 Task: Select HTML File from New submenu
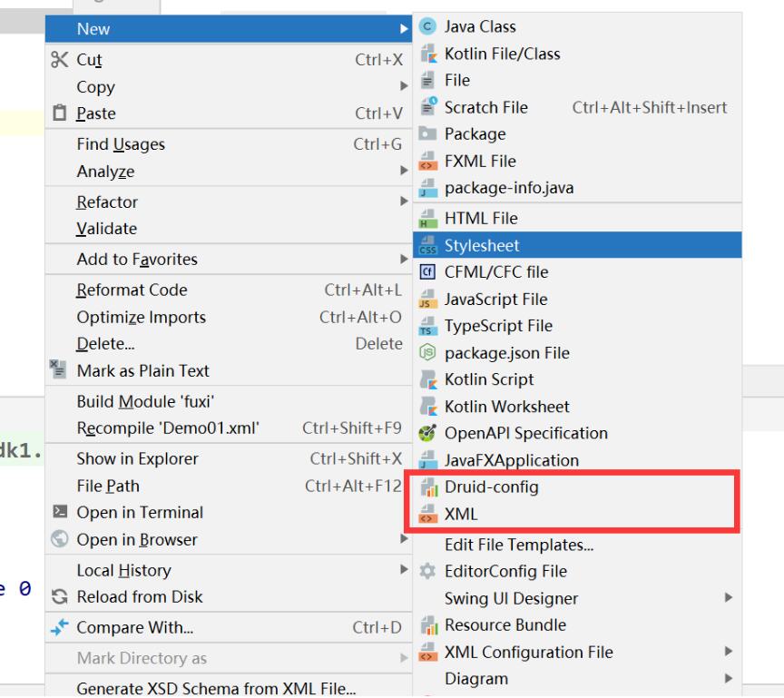[x=481, y=219]
